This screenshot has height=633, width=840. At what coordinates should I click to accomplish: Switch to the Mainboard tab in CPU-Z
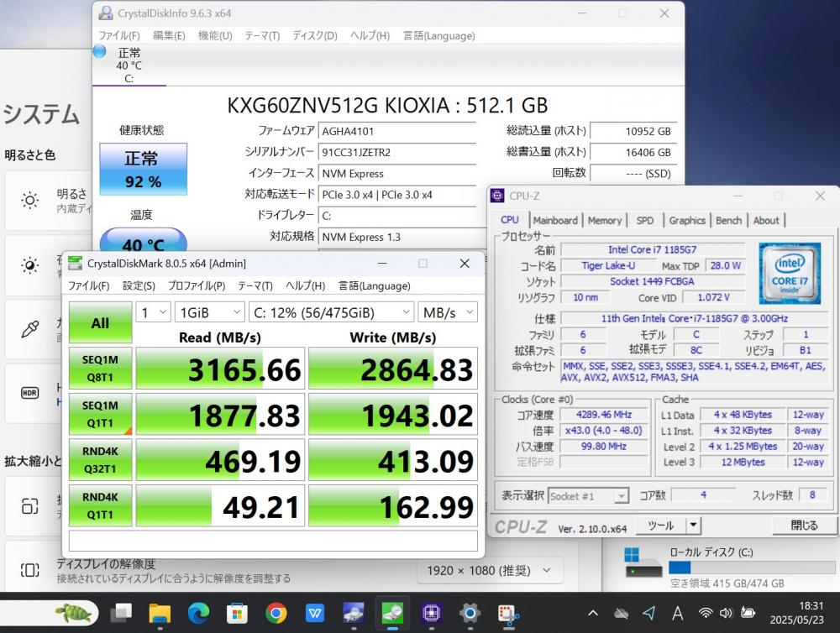(555, 220)
